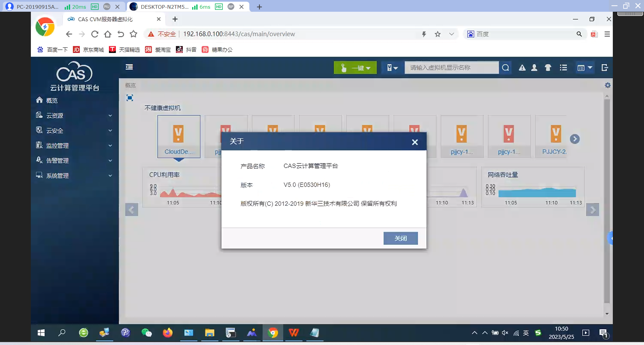Screen dimensions: 644x345
Task: Click the logout icon in header
Action: (605, 68)
